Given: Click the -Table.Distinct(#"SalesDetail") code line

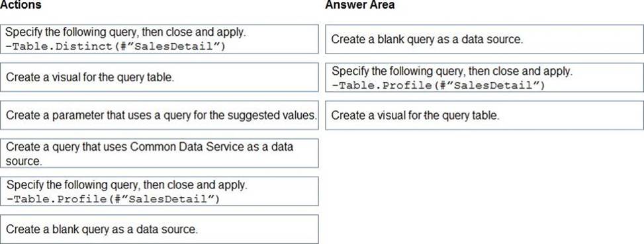Looking at the screenshot, I should tap(115, 46).
